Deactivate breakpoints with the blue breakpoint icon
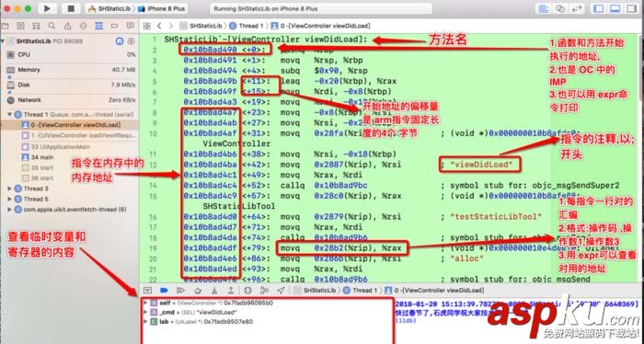The height and width of the screenshot is (344, 644). (164, 291)
